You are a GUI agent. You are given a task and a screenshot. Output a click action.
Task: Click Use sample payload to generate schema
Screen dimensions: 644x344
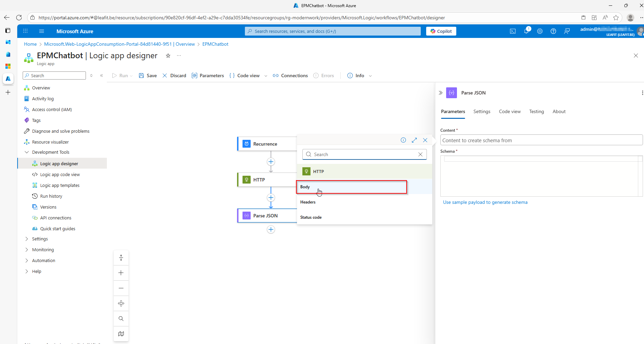click(485, 202)
